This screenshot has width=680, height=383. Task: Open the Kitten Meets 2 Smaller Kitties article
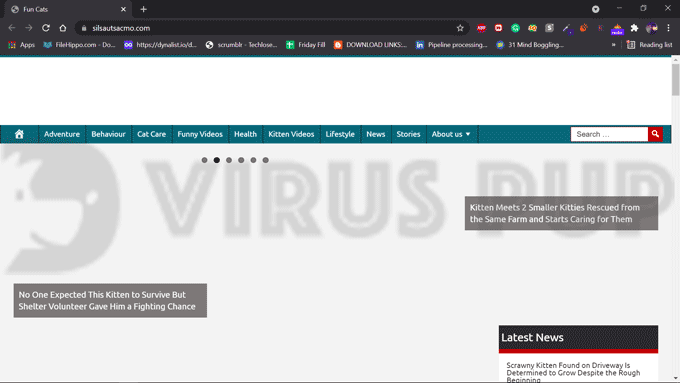coord(561,213)
